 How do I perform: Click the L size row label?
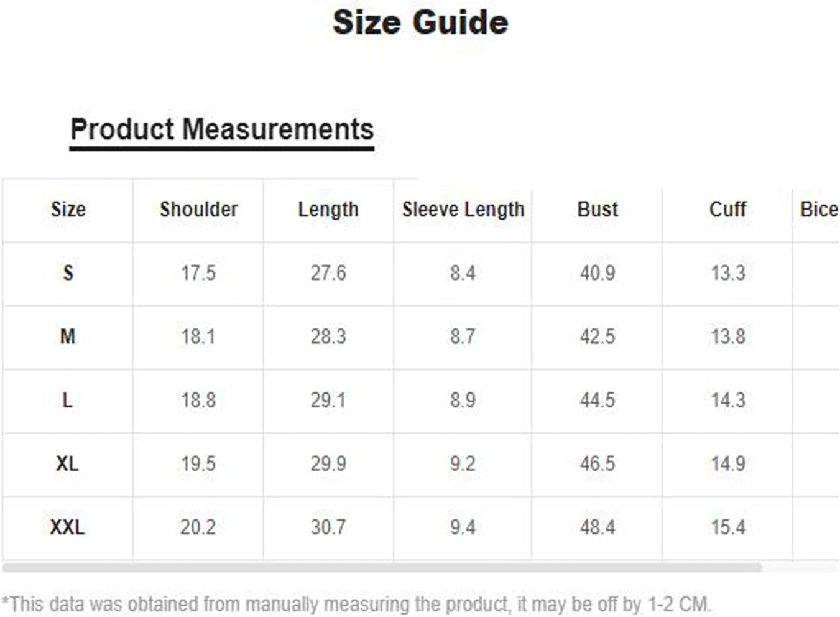pyautogui.click(x=67, y=400)
